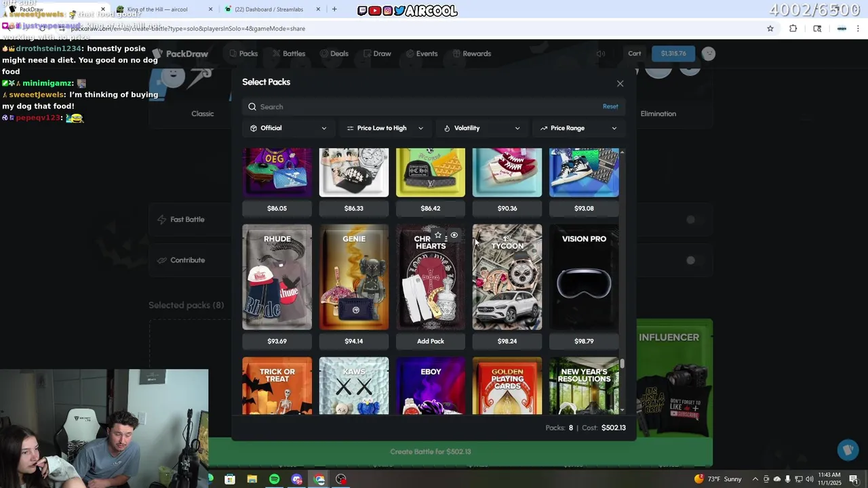868x488 pixels.
Task: Open the Cart button
Action: click(x=635, y=54)
